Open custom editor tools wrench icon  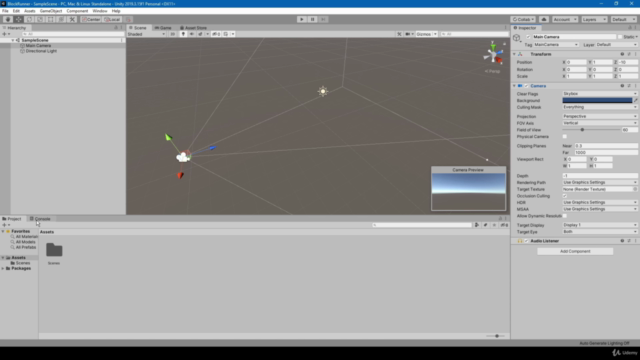click(72, 19)
